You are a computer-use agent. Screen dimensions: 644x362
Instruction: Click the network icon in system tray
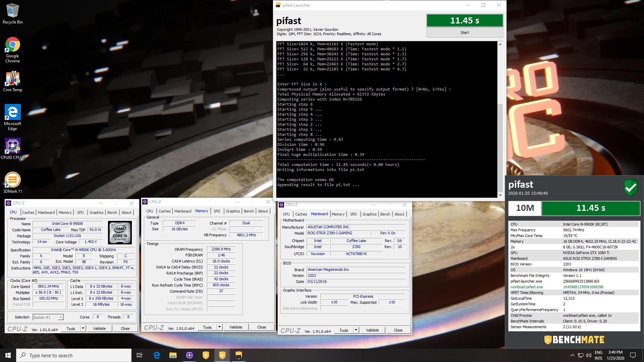[580, 355]
